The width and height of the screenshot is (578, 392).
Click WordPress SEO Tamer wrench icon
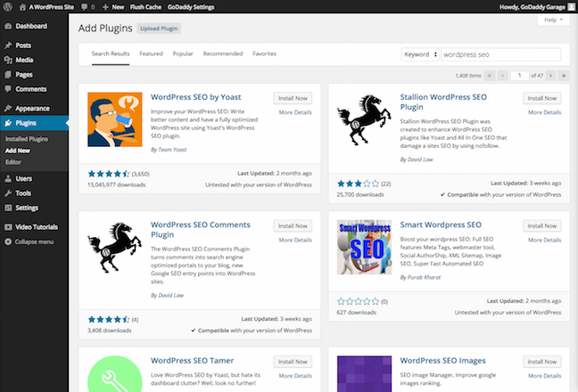115,374
